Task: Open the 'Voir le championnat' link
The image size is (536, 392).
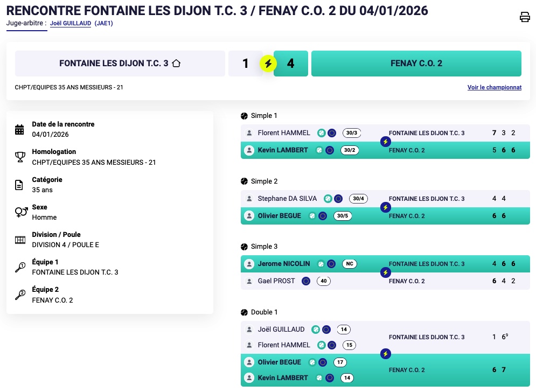Action: click(494, 87)
